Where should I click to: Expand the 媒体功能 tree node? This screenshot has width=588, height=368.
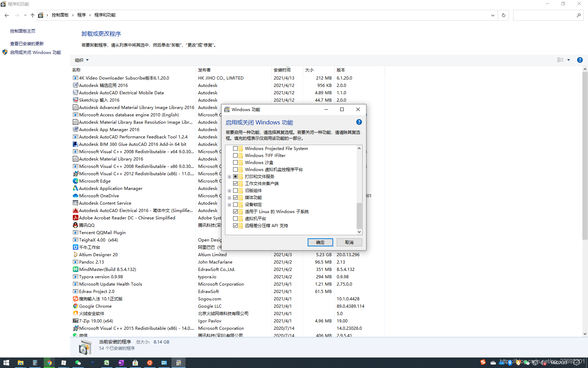point(229,198)
